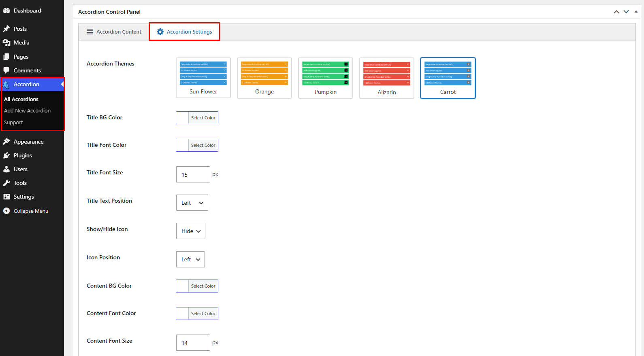The height and width of the screenshot is (356, 644).
Task: Open the Support submenu link
Action: (x=13, y=122)
